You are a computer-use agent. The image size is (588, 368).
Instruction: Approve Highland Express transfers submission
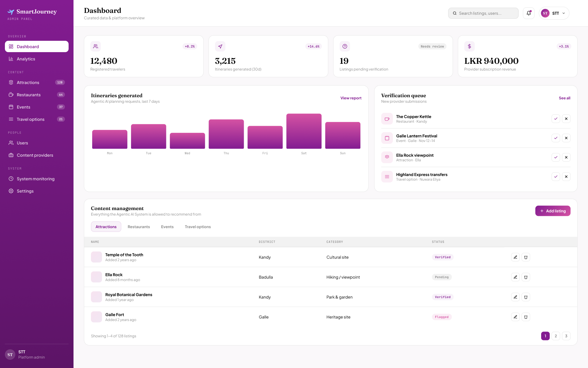(x=556, y=177)
